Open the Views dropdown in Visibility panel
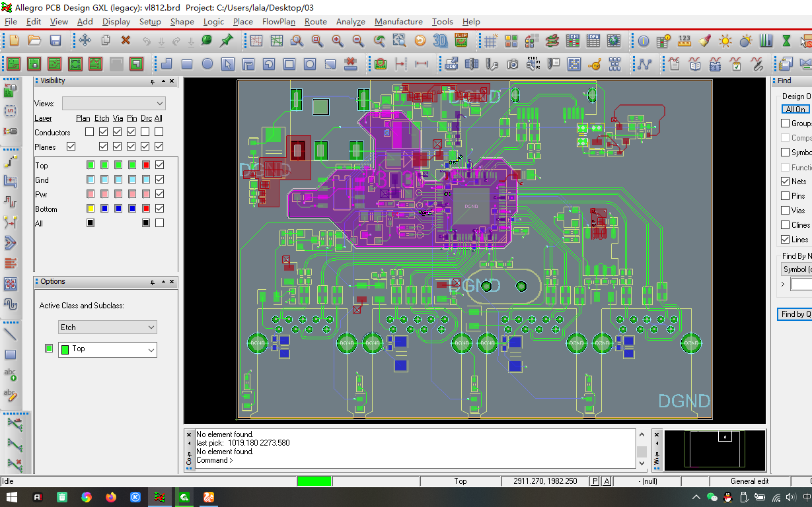 (113, 104)
